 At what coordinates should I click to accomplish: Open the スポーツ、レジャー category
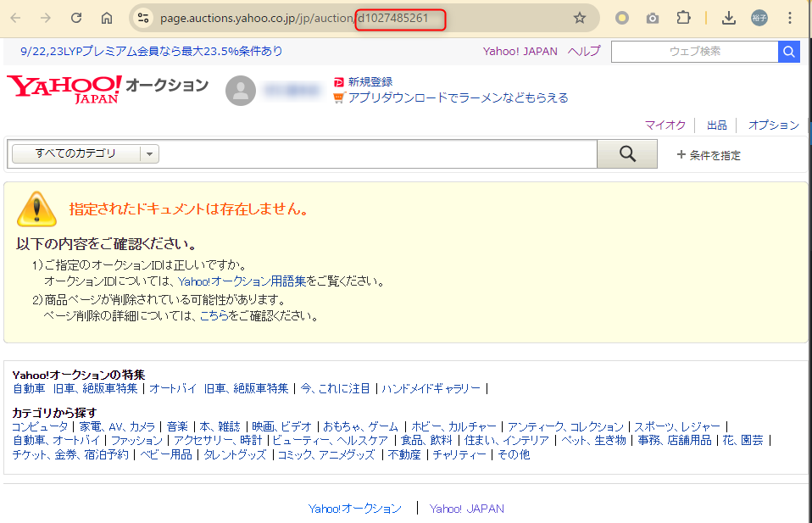pyautogui.click(x=677, y=426)
